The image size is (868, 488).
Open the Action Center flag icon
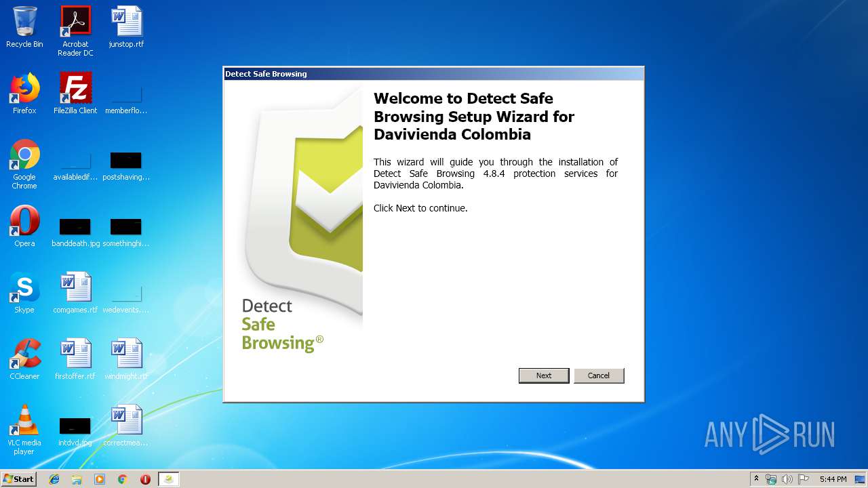coord(804,479)
